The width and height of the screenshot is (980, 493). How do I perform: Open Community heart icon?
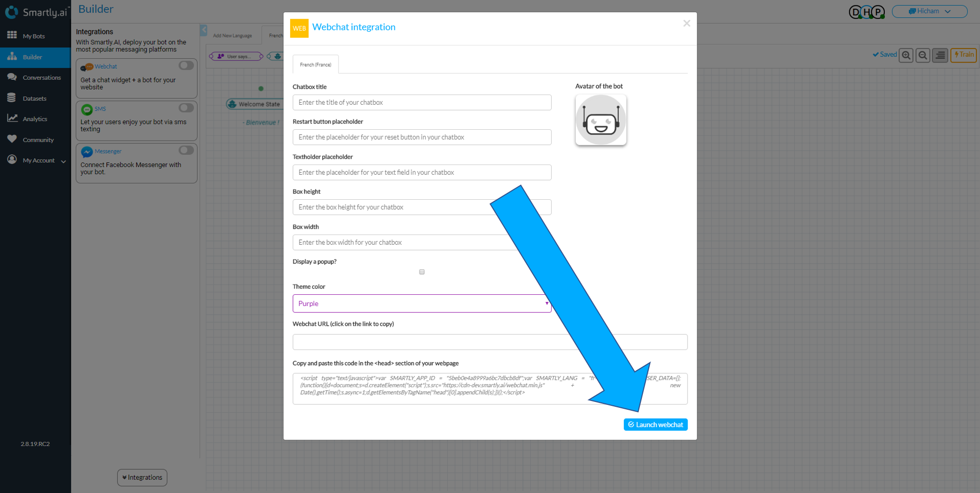tap(12, 139)
